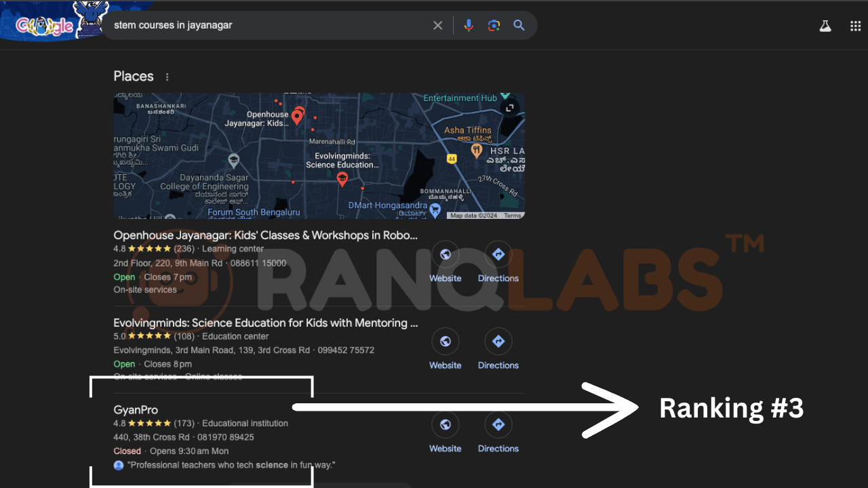868x488 pixels.
Task: Open the Openhouse Jayanagar listing title
Action: point(265,235)
